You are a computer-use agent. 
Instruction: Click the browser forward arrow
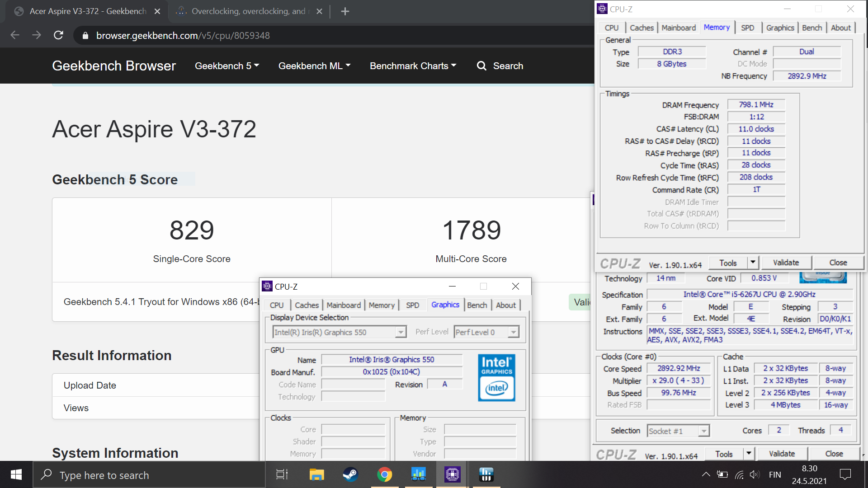coord(37,35)
